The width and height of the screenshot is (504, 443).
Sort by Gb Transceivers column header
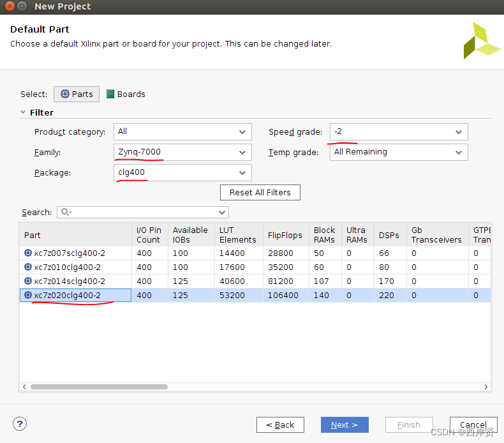point(438,235)
